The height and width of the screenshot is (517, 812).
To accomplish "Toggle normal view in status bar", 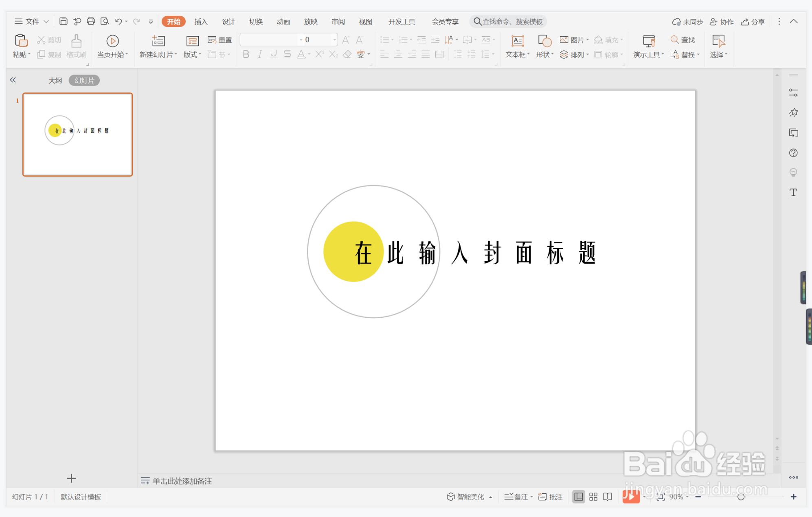I will pyautogui.click(x=578, y=497).
